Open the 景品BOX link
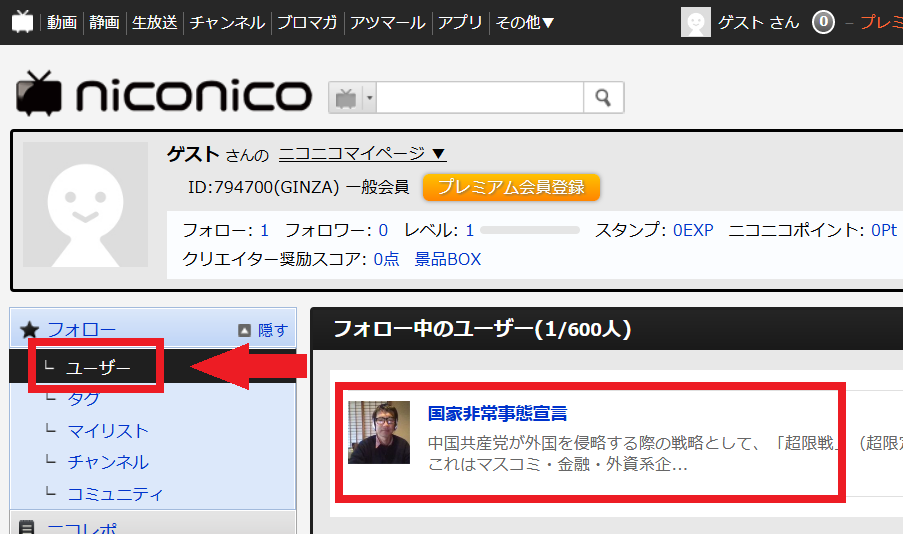 (447, 259)
